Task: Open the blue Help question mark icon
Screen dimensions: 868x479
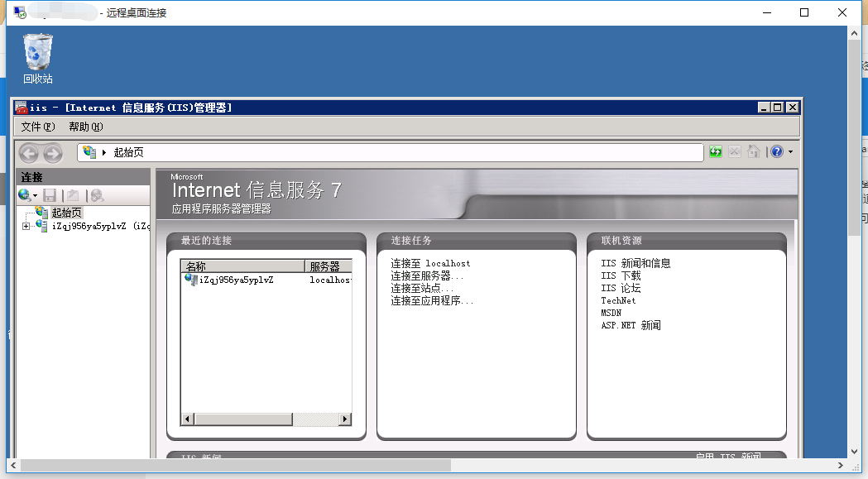Action: tap(777, 151)
